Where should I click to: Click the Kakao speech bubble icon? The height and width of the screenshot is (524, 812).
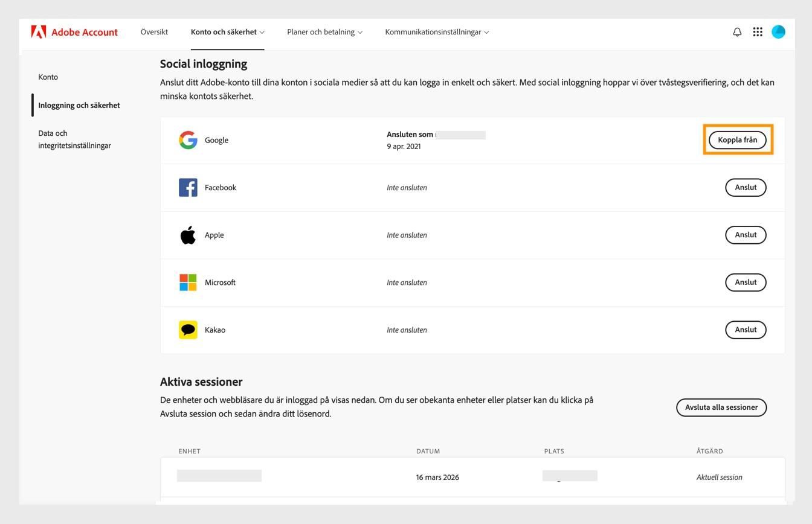point(188,330)
